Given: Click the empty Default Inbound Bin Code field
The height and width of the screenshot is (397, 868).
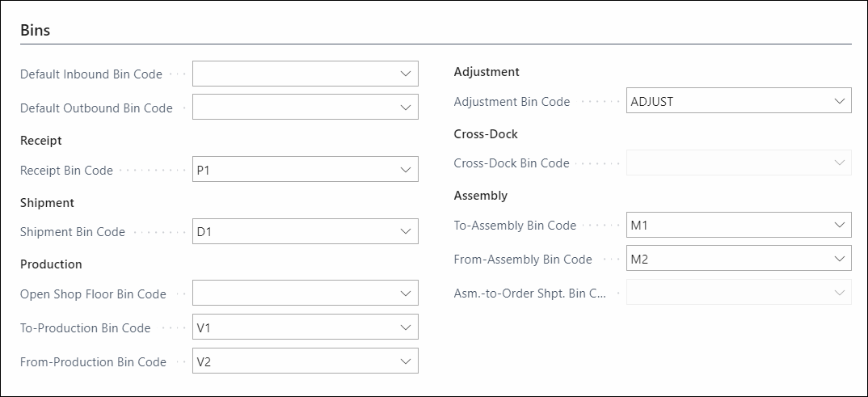Looking at the screenshot, I should coord(305,74).
